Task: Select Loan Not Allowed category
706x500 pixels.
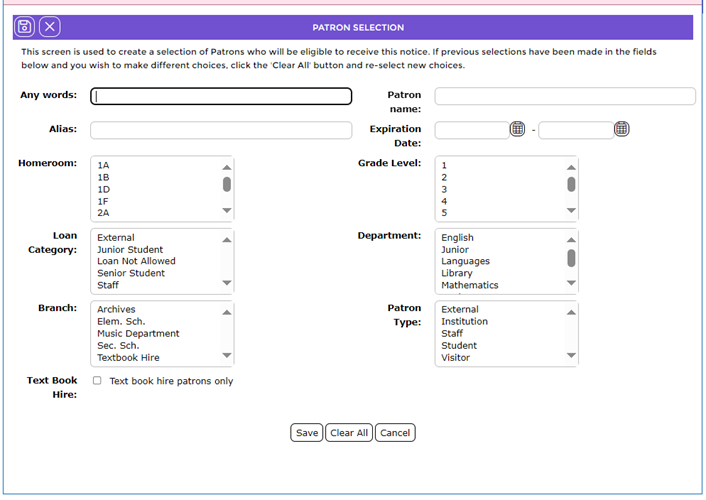Action: tap(136, 261)
